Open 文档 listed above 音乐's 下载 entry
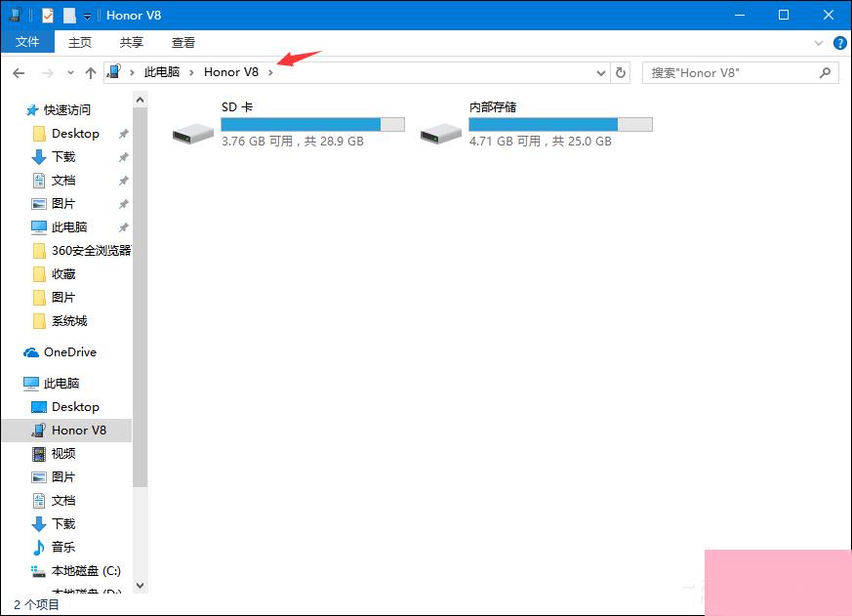This screenshot has width=852, height=616. coord(63,500)
